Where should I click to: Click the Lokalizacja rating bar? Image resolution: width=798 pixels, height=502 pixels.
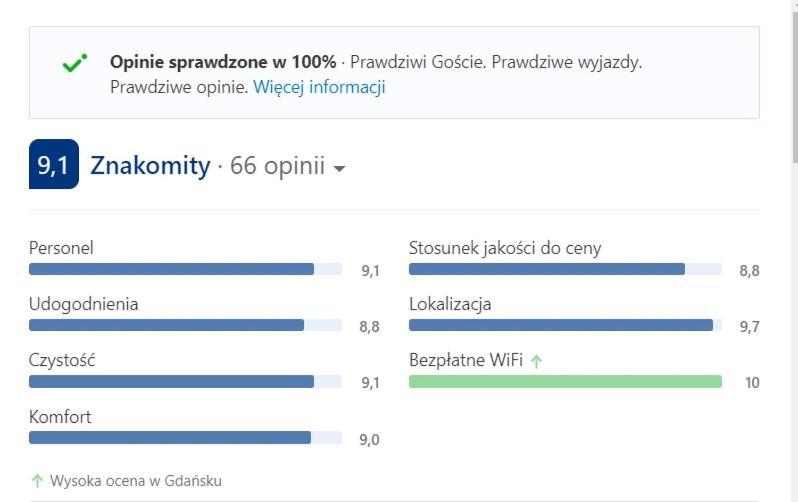click(x=565, y=325)
